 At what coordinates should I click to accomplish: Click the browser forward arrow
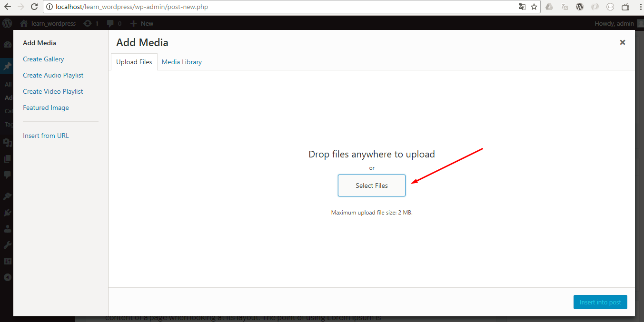click(x=20, y=7)
